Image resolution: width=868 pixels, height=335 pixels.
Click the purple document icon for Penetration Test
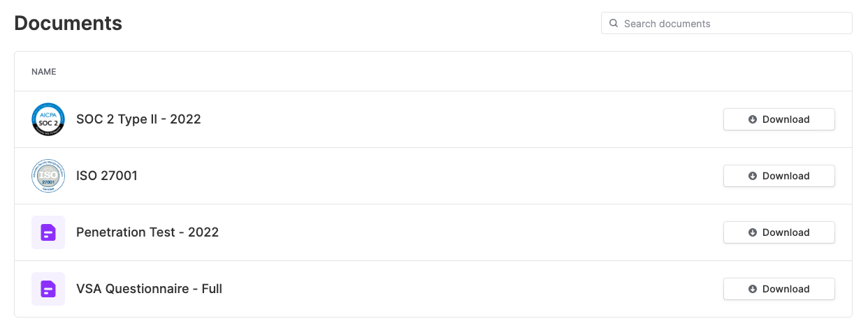pyautogui.click(x=48, y=232)
